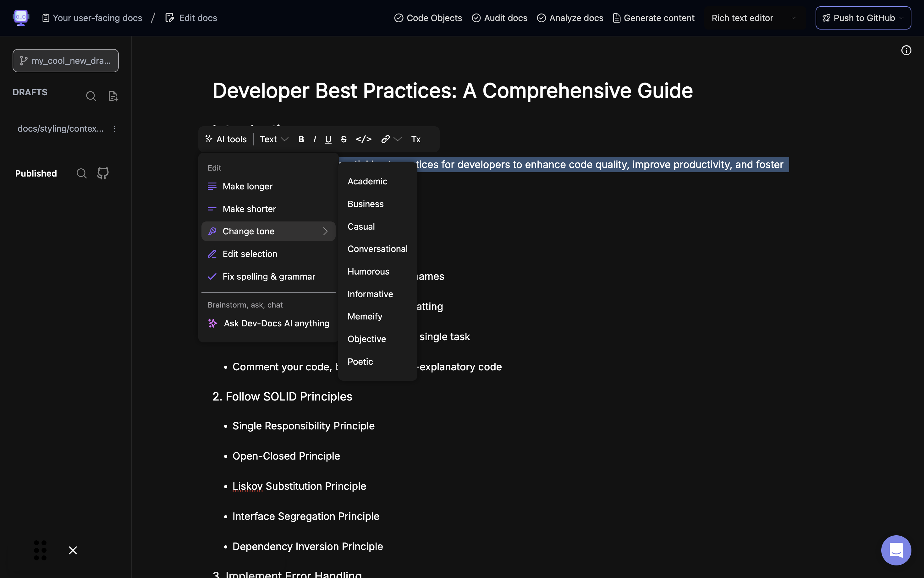Open options for the docs/styling draft
The image size is (924, 578).
[x=114, y=128]
